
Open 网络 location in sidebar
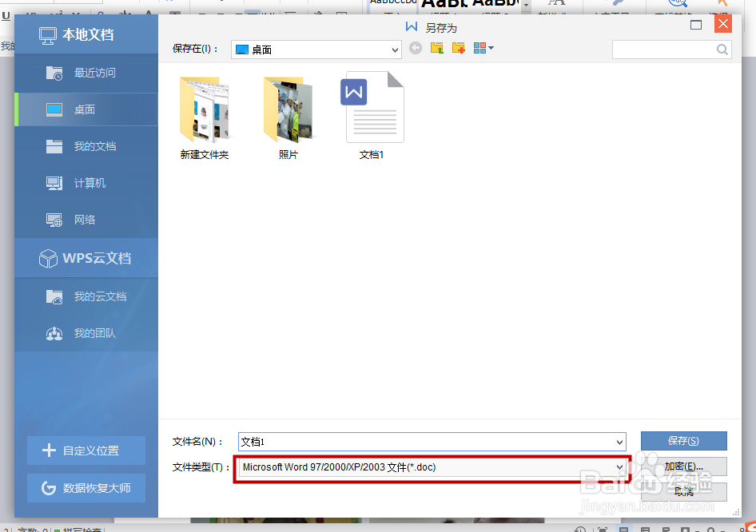pyautogui.click(x=86, y=220)
